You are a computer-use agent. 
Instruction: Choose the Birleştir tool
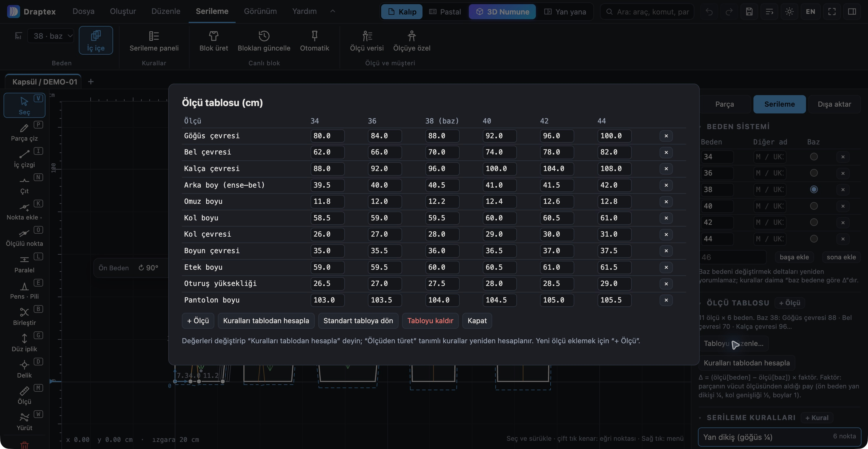(x=24, y=316)
